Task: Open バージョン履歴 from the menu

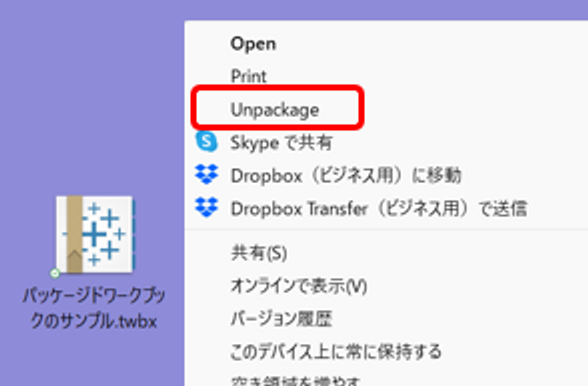Action: 281,319
